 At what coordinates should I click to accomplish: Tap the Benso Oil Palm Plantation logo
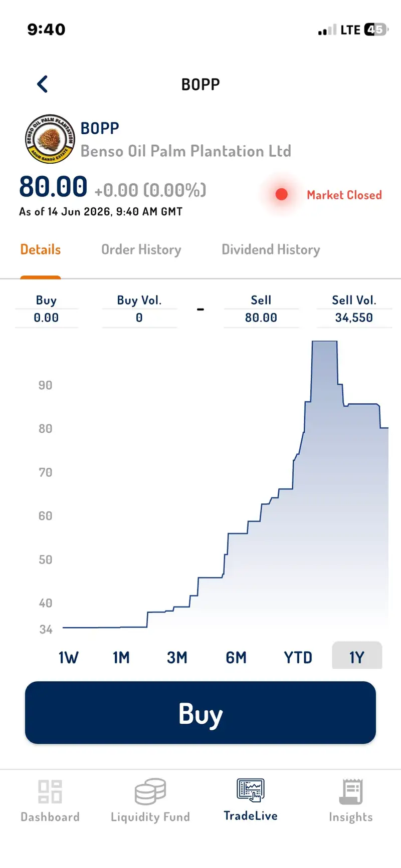50,139
